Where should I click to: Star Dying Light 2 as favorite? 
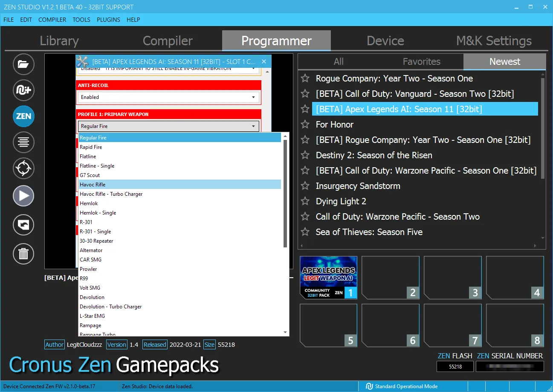click(305, 201)
